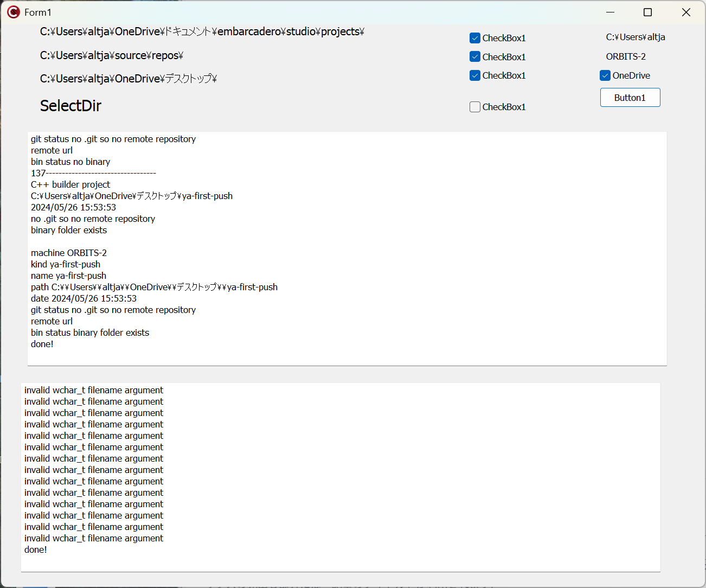Image resolution: width=706 pixels, height=588 pixels.
Task: Click the ORBITS-2 label above the OneDrive checkbox
Action: 625,56
